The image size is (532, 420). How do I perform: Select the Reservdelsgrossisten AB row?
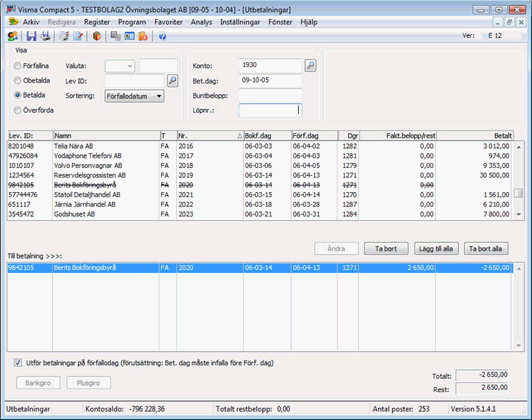260,175
